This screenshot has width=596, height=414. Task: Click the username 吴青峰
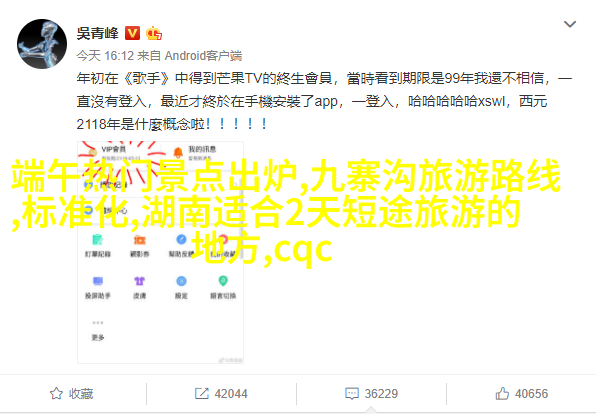98,33
